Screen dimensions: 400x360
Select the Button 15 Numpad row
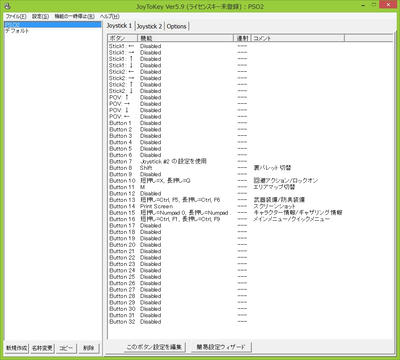click(x=250, y=213)
